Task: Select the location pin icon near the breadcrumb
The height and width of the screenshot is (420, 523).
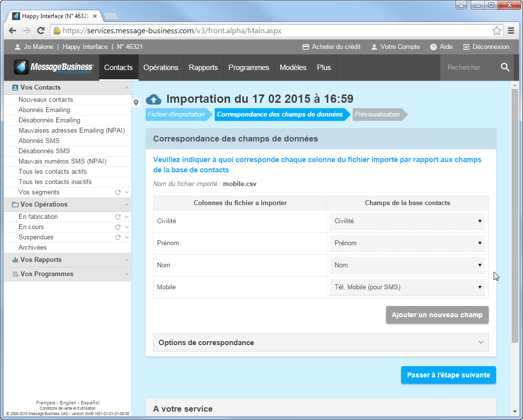Action: click(x=136, y=103)
